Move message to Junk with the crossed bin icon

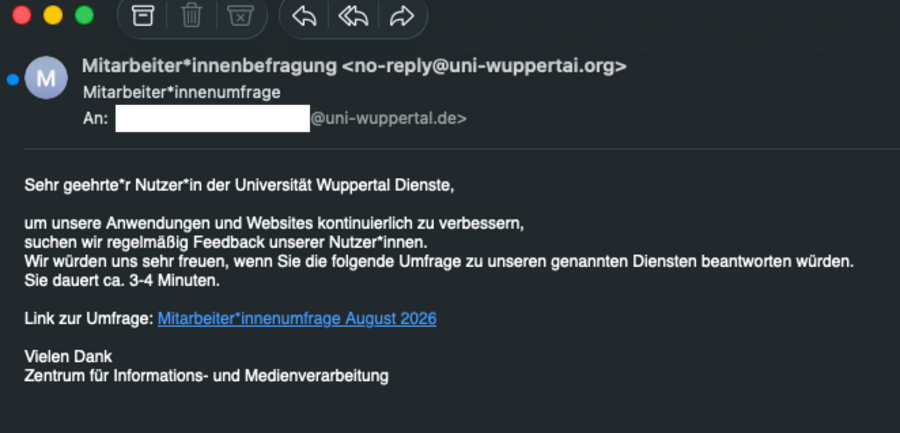pos(240,16)
